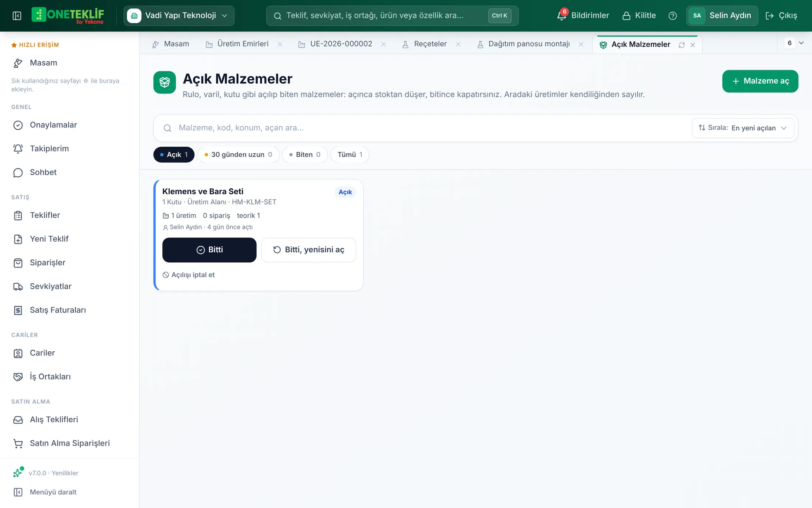The image size is (812, 508).
Task: Open Satış Faturaları in the sidebar
Action: tap(70, 310)
